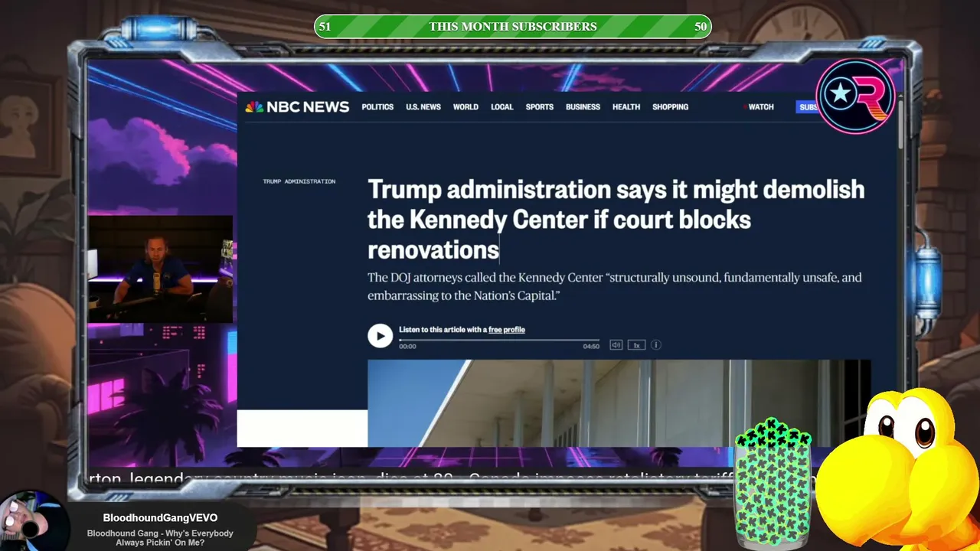Viewport: 980px width, 551px height.
Task: Open the U.S. News section
Action: (423, 107)
